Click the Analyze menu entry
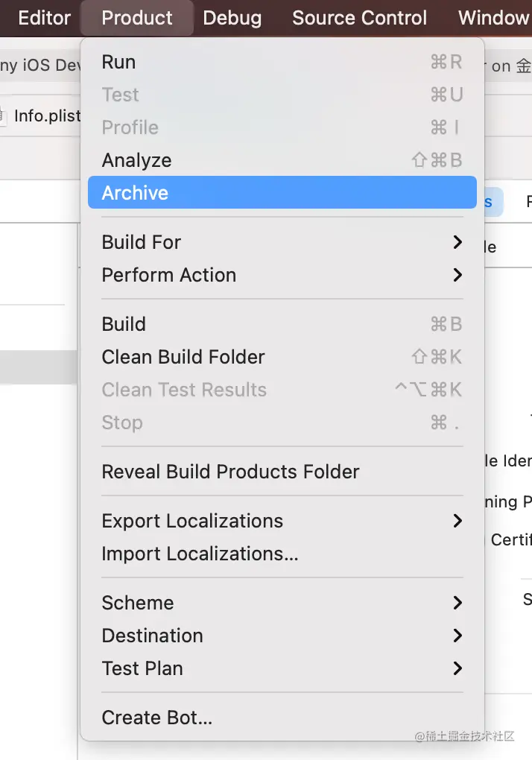The height and width of the screenshot is (760, 532). pyautogui.click(x=282, y=160)
